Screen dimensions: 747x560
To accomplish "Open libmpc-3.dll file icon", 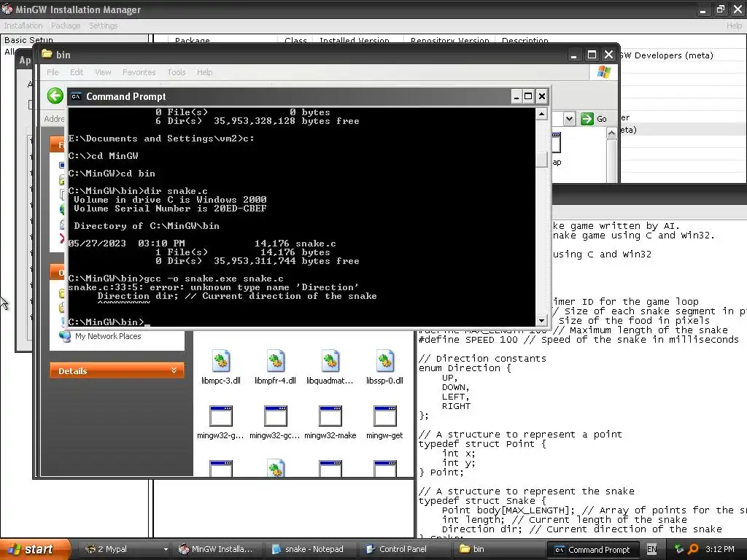I will click(220, 362).
